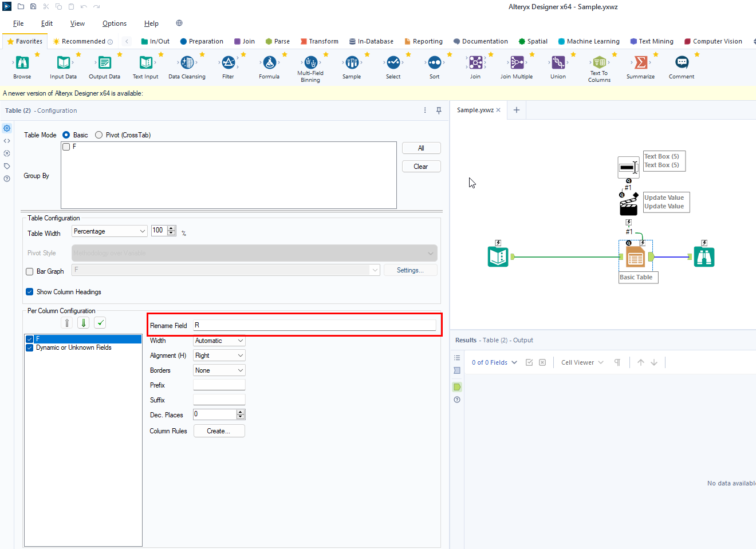Screen dimensions: 756x549
Task: Select the Basic Table tool on canvas
Action: point(636,256)
